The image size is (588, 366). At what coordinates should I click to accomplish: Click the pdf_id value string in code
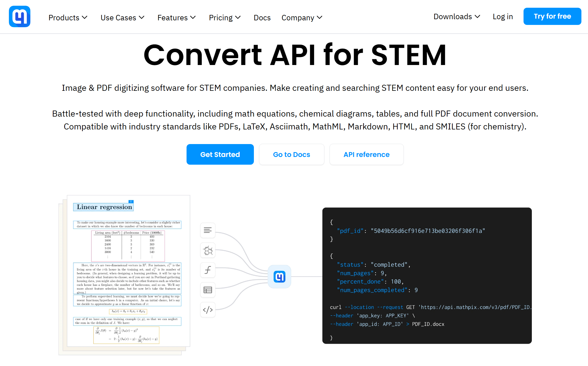[x=428, y=231]
